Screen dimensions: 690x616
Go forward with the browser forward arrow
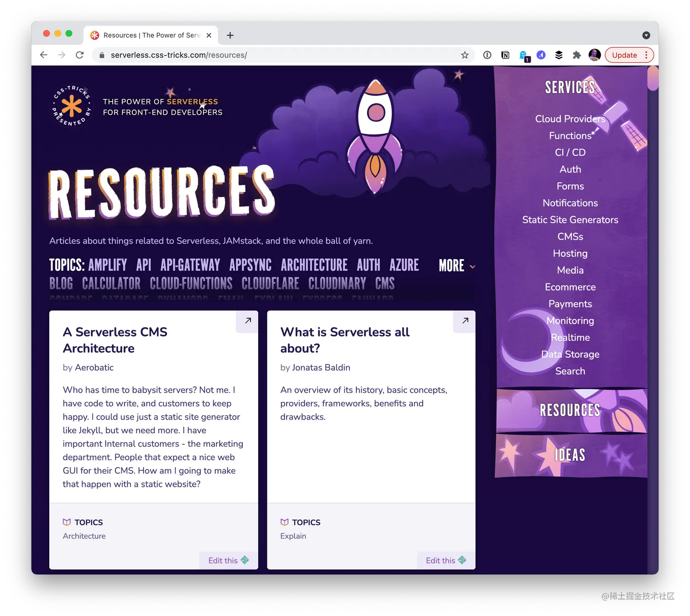62,55
